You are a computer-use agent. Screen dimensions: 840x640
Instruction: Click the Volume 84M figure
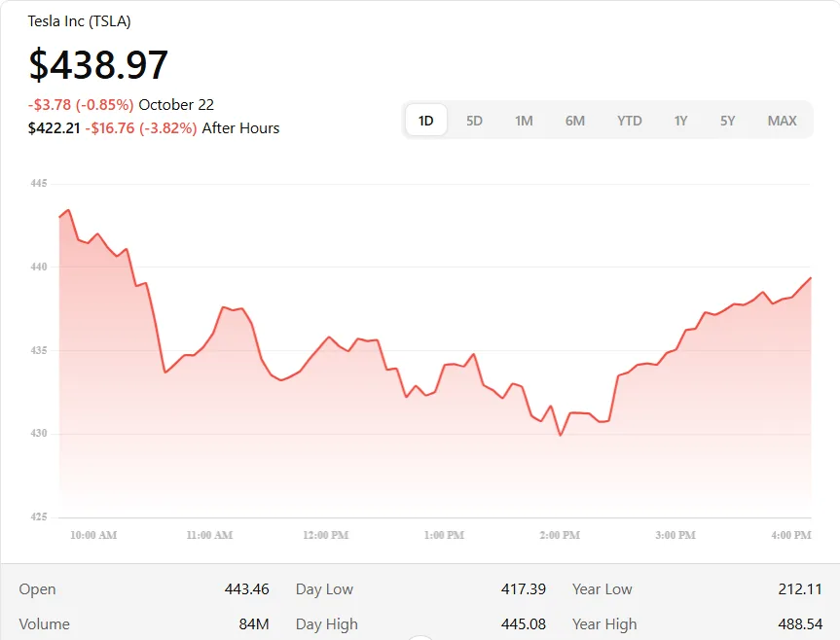coord(253,624)
